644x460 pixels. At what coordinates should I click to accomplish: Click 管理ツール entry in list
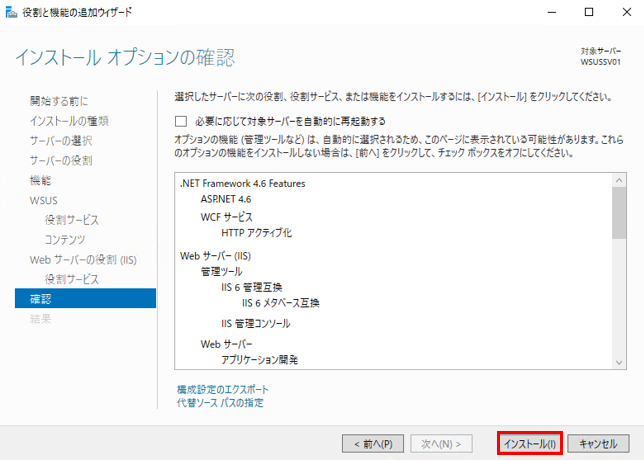[221, 271]
